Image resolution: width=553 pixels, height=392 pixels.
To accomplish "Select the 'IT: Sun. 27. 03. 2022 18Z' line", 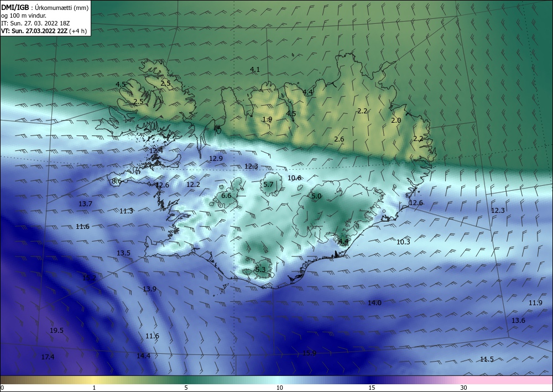I will coord(35,23).
